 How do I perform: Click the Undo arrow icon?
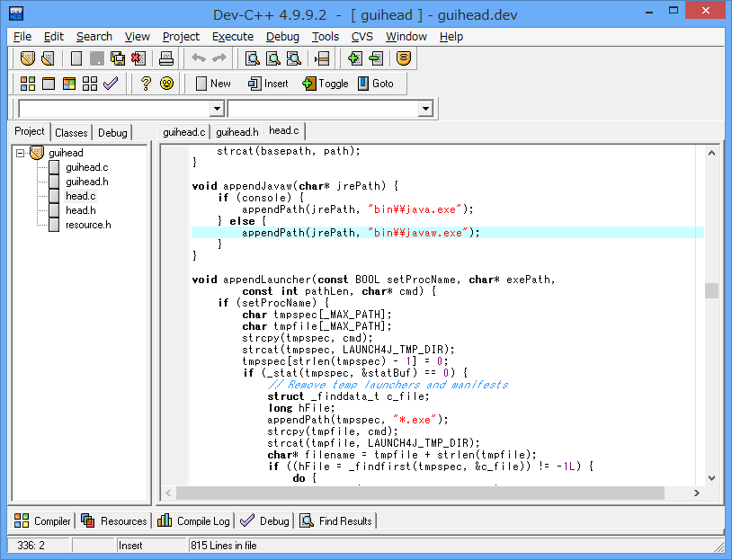click(199, 58)
